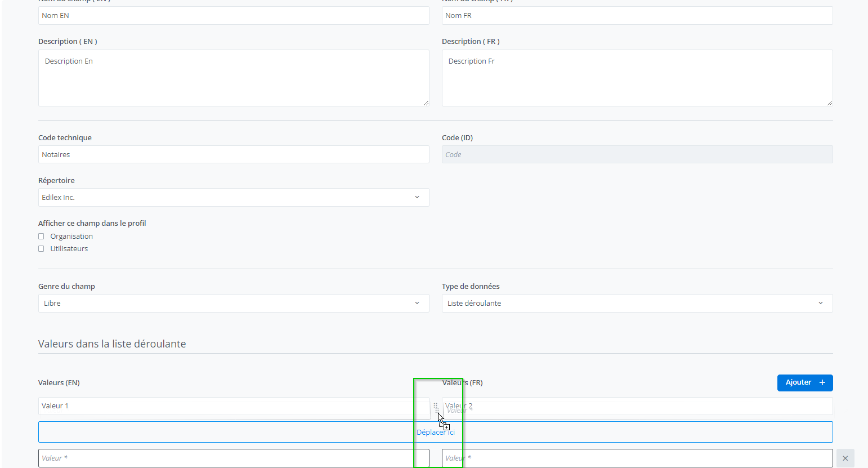Click the disabled Code (ID) field
This screenshot has height=468, width=868.
637,154
